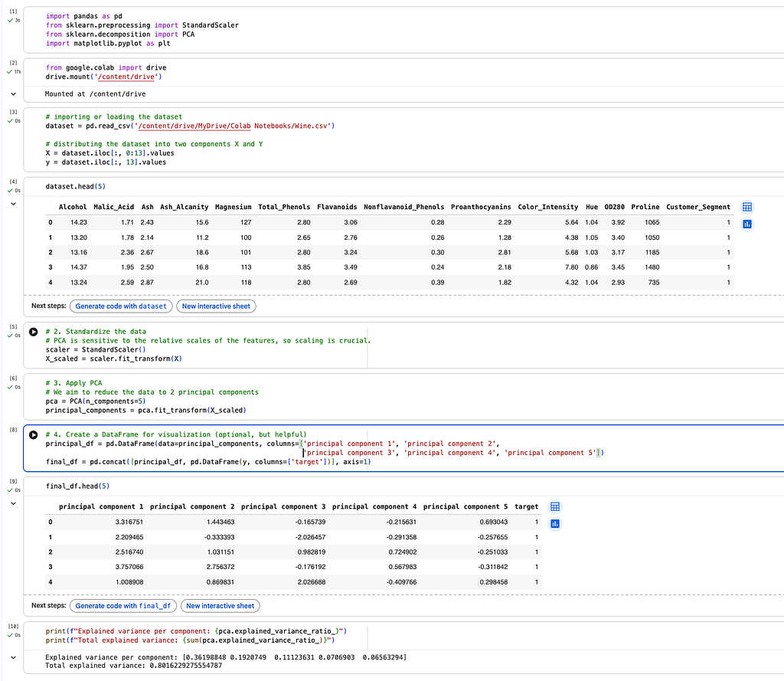The image size is (784, 681).
Task: Click the 'Total explained variance: 0.8016229275554787' output
Action: [x=133, y=666]
